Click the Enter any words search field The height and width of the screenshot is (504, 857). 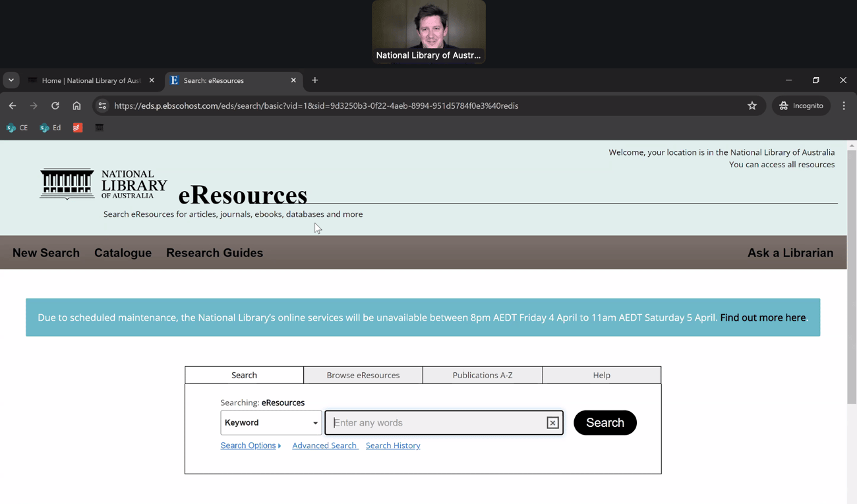pos(438,423)
